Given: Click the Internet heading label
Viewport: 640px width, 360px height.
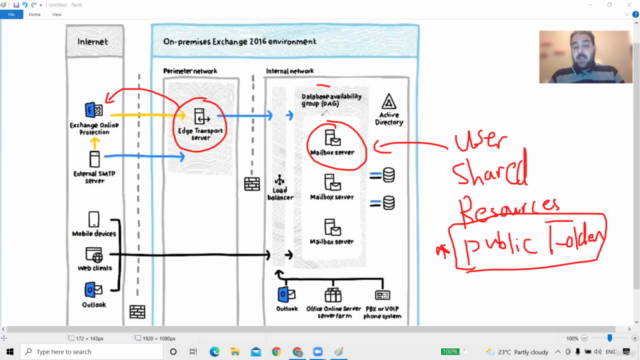Looking at the screenshot, I should pos(93,42).
